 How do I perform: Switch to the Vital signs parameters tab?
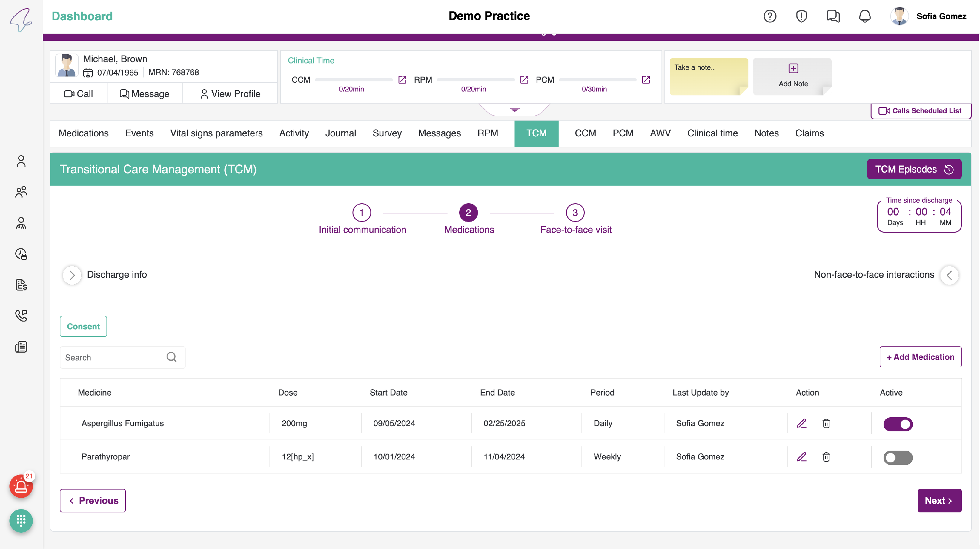pyautogui.click(x=216, y=133)
